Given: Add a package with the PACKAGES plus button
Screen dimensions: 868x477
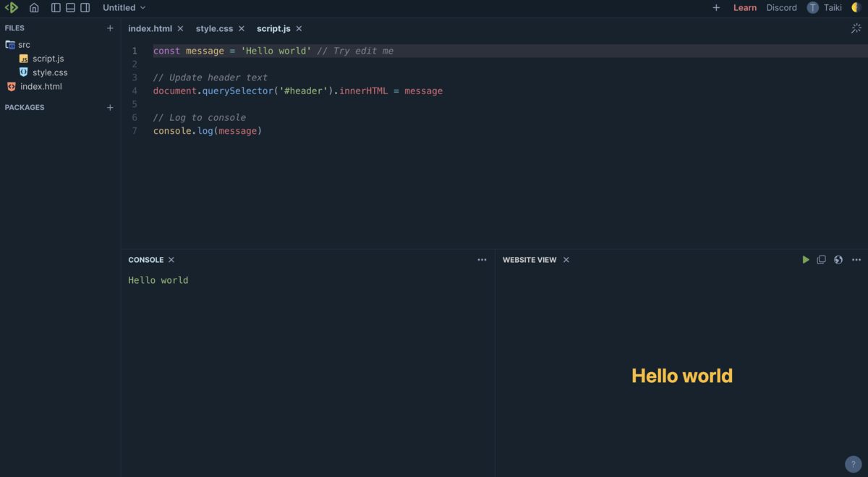Looking at the screenshot, I should [110, 107].
